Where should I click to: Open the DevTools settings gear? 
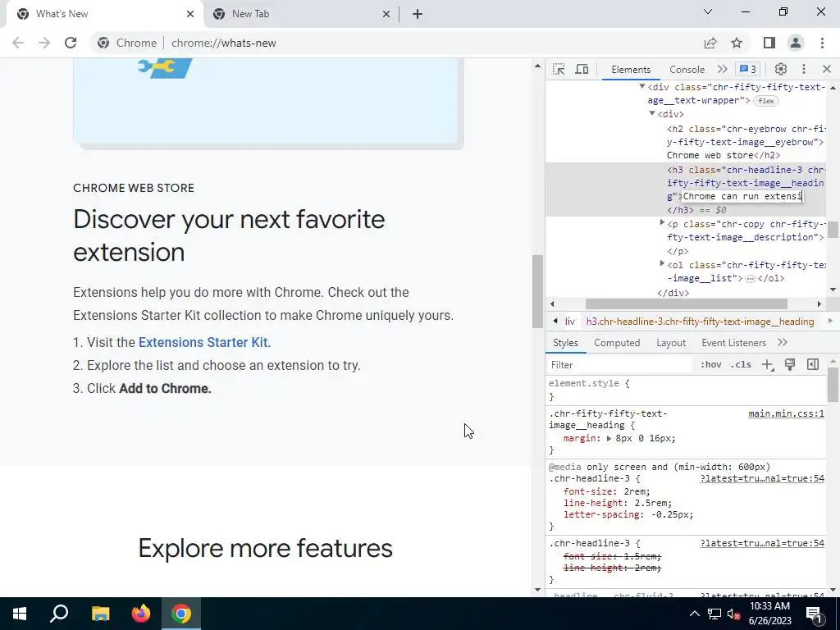(781, 69)
